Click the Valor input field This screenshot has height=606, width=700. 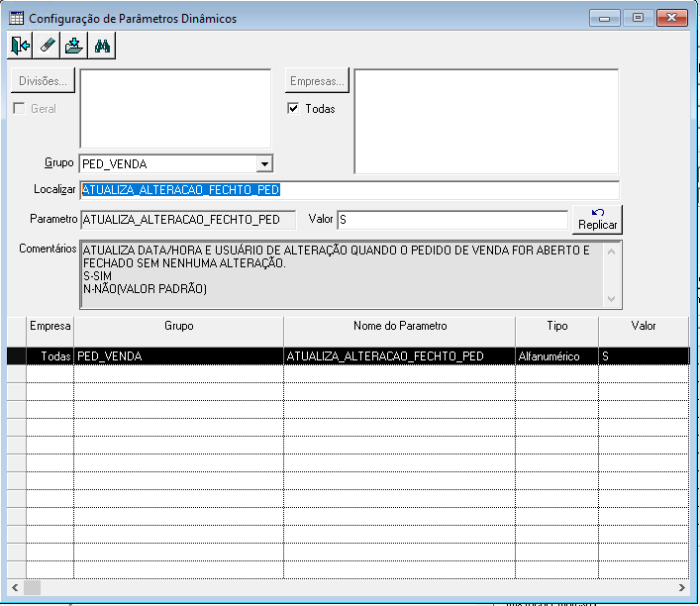pyautogui.click(x=452, y=220)
